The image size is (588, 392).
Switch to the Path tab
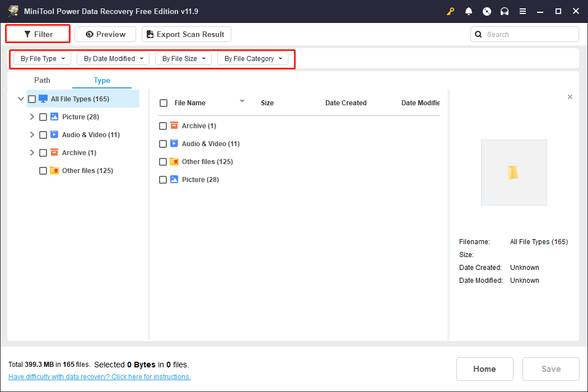click(x=42, y=80)
